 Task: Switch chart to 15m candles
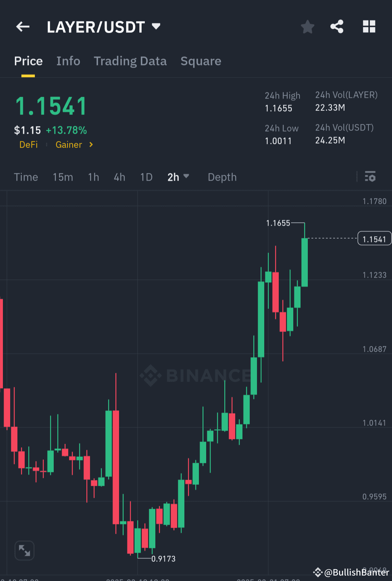click(62, 177)
